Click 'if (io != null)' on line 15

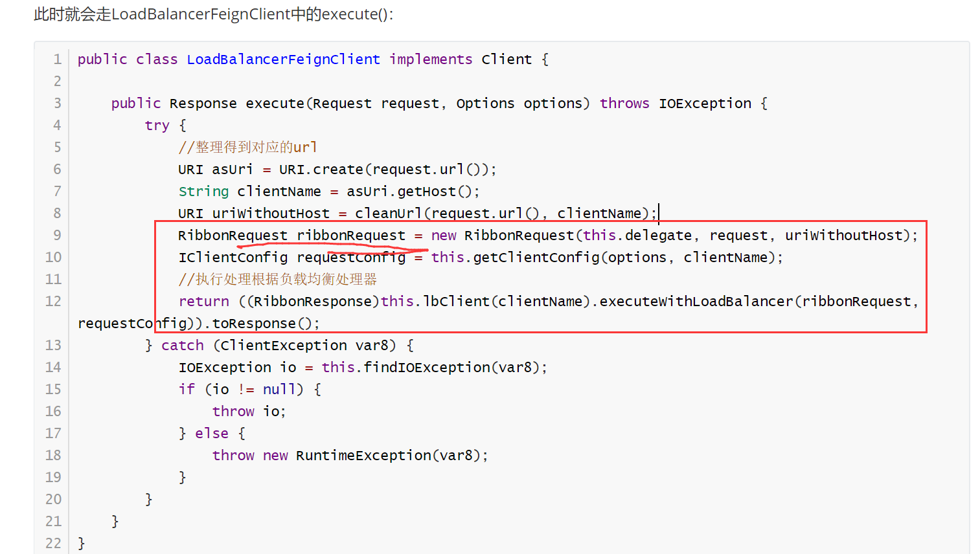(x=241, y=390)
